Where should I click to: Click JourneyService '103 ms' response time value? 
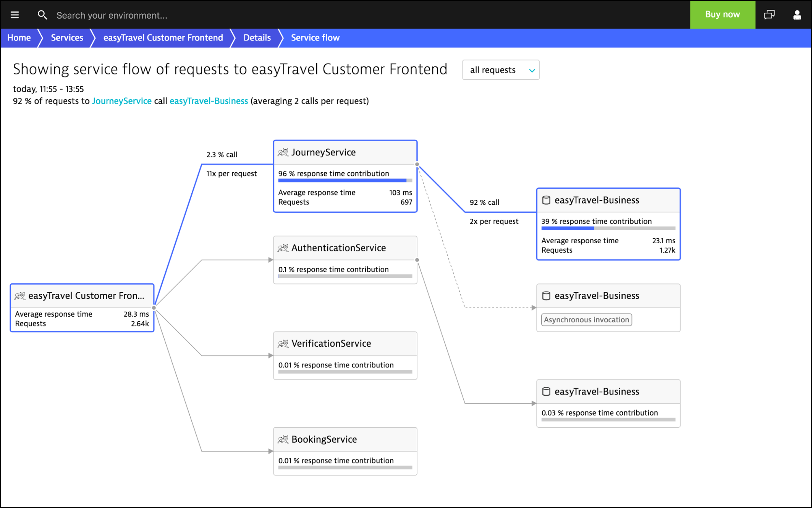tap(401, 193)
